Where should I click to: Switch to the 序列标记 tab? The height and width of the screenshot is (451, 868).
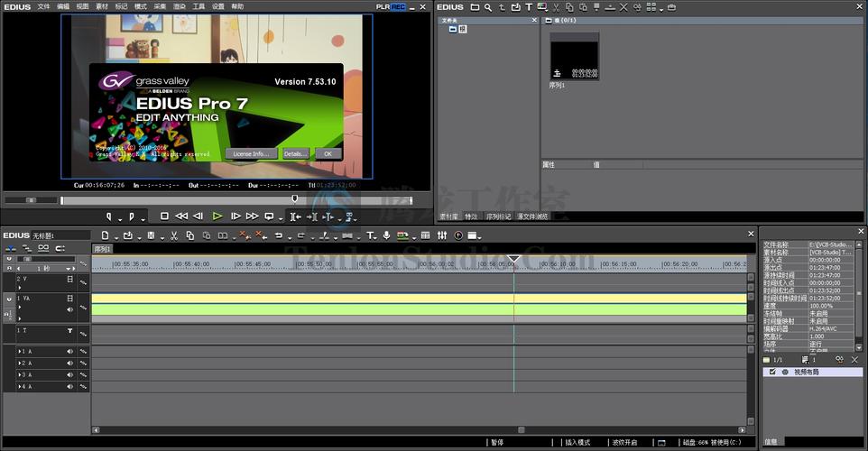click(498, 216)
